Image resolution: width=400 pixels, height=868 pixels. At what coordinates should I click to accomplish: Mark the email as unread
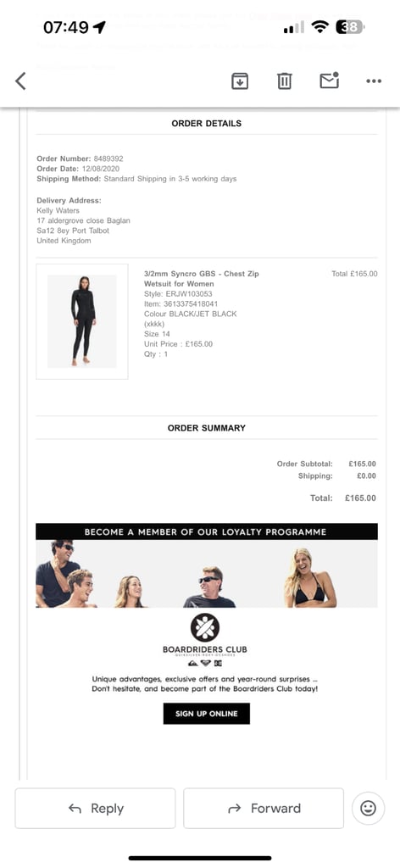click(x=329, y=81)
